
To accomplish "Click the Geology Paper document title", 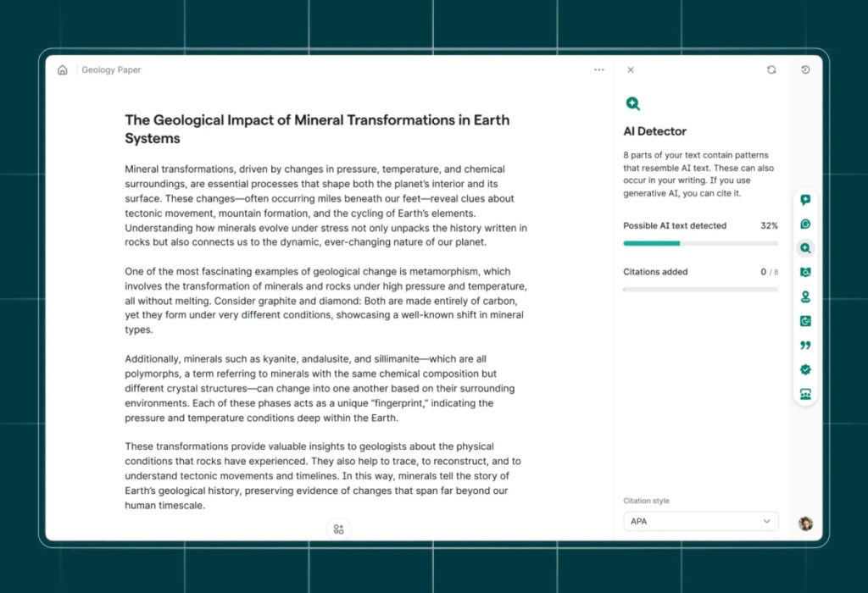I will coord(111,70).
